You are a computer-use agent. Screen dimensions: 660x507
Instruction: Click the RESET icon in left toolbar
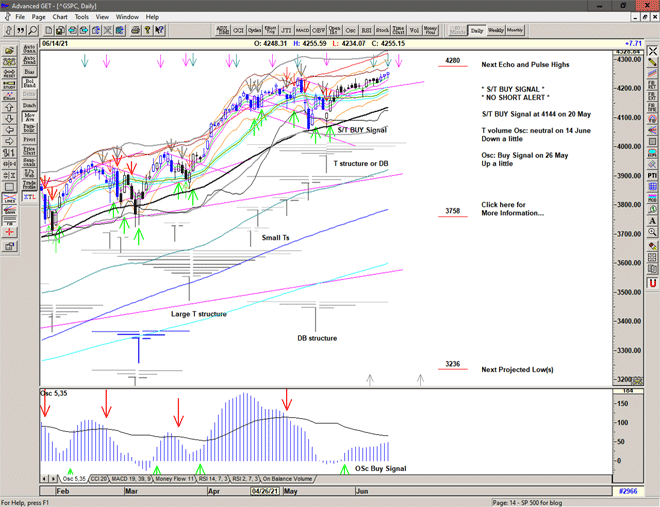9,72
